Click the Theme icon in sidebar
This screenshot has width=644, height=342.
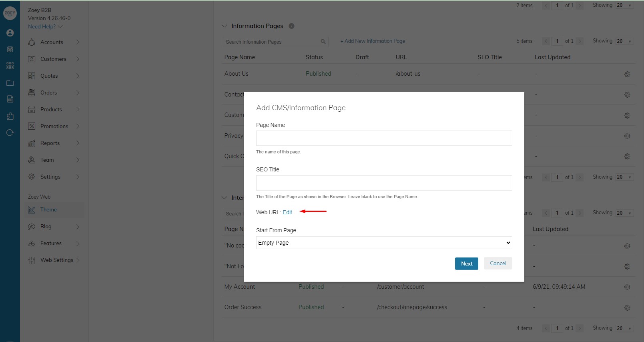coord(32,210)
